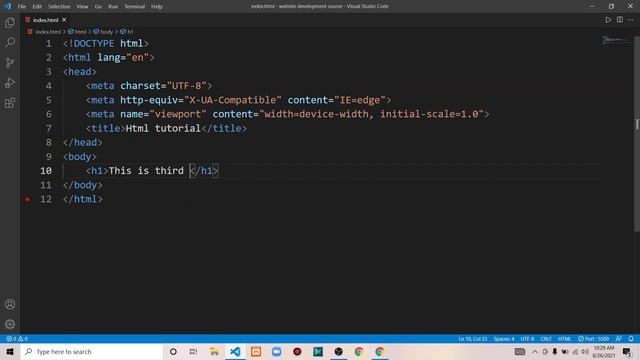Image resolution: width=640 pixels, height=360 pixels.
Task: Click the 'Type here to search' box
Action: click(92, 351)
